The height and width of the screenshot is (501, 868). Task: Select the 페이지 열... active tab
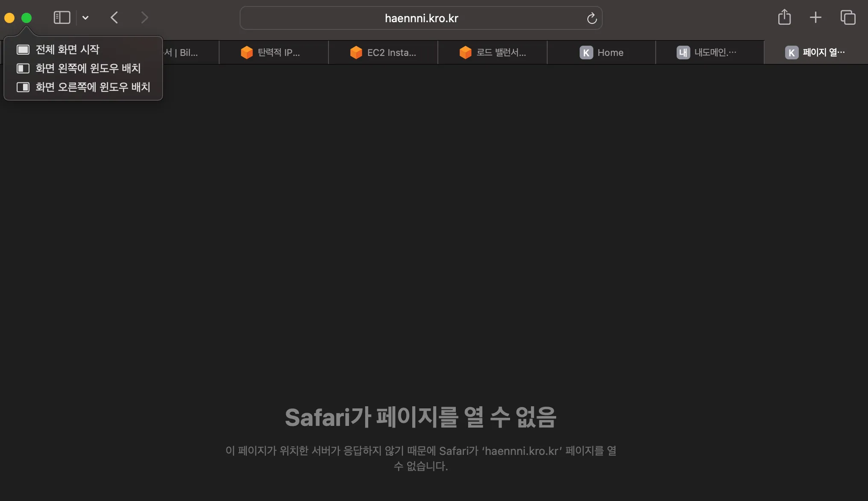(x=816, y=52)
